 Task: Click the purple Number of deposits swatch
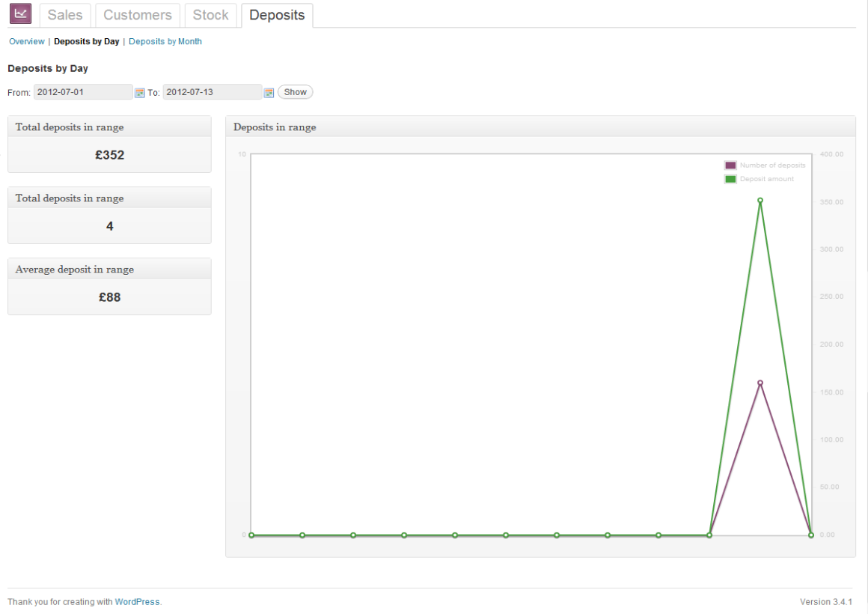[x=730, y=165]
